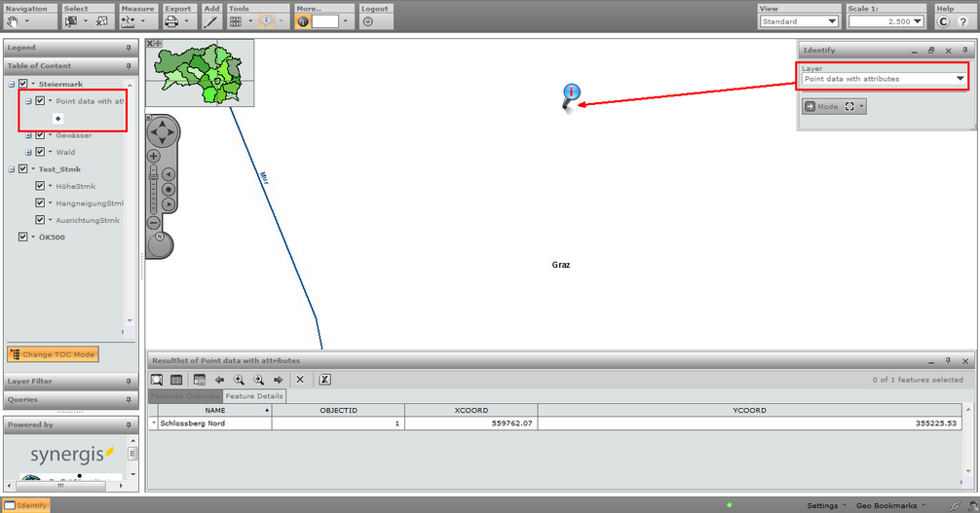This screenshot has height=513, width=980.
Task: Collapse the Test_Stmk tree node
Action: point(12,168)
